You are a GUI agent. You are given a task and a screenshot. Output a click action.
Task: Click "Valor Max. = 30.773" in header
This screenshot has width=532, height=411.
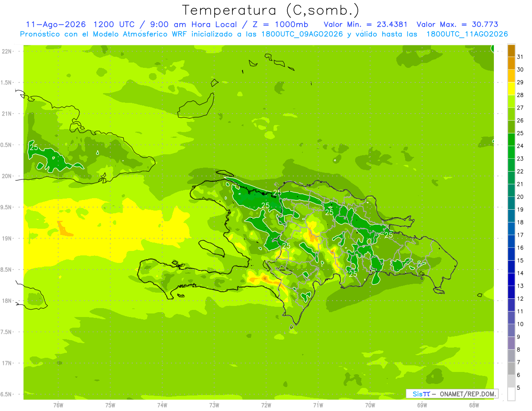click(458, 24)
